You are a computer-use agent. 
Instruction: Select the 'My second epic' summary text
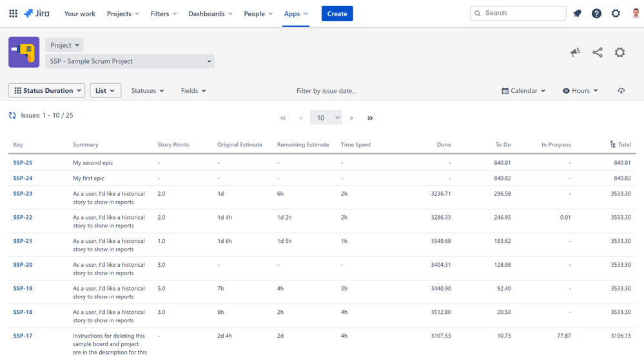click(93, 163)
